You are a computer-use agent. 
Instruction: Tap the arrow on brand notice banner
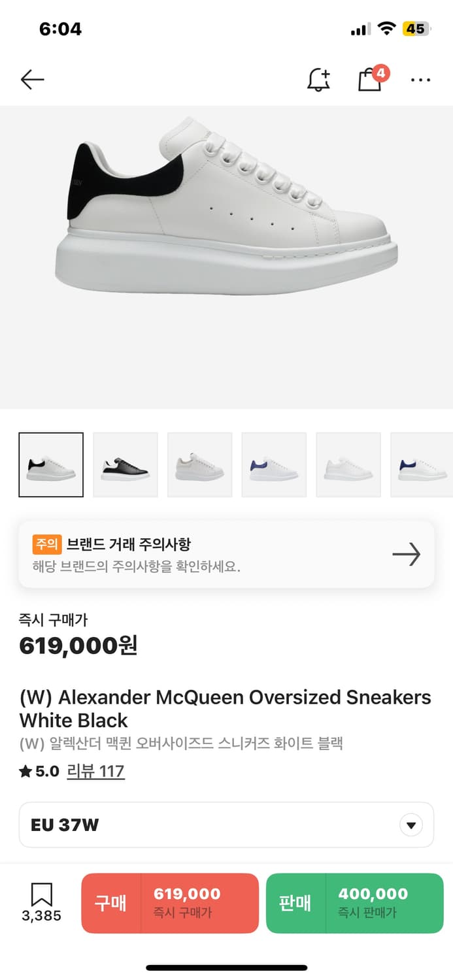tap(406, 555)
